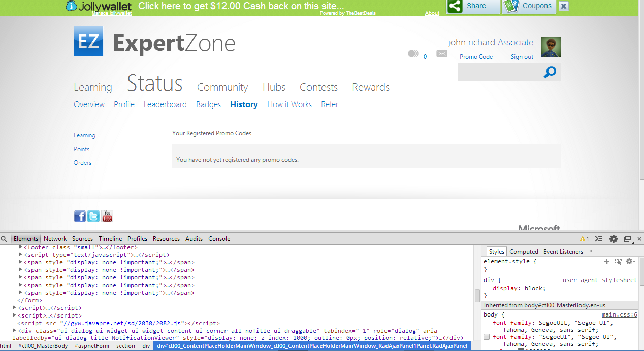Open the Refer link
This screenshot has height=351, width=644.
tap(330, 104)
